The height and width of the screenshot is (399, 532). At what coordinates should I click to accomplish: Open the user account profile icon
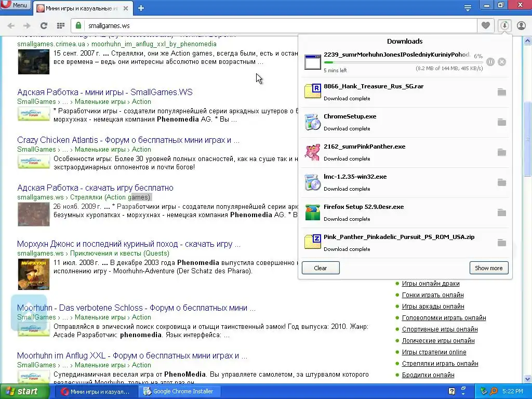(x=521, y=25)
